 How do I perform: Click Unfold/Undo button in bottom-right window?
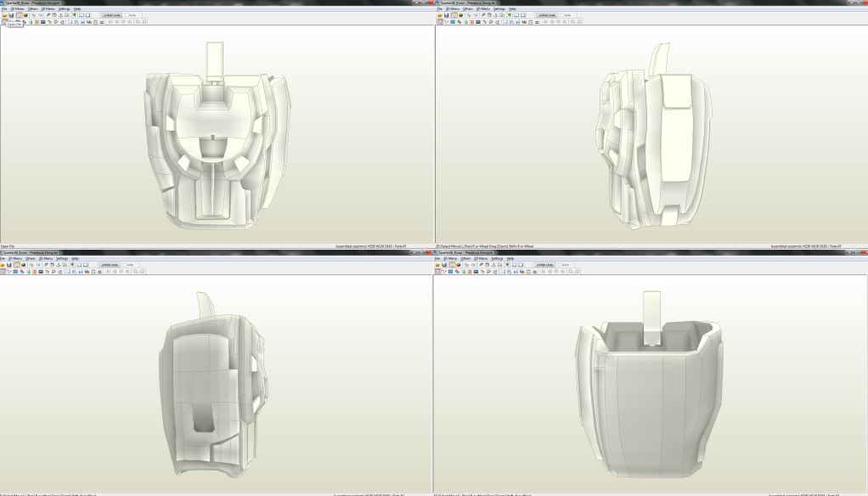click(544, 265)
